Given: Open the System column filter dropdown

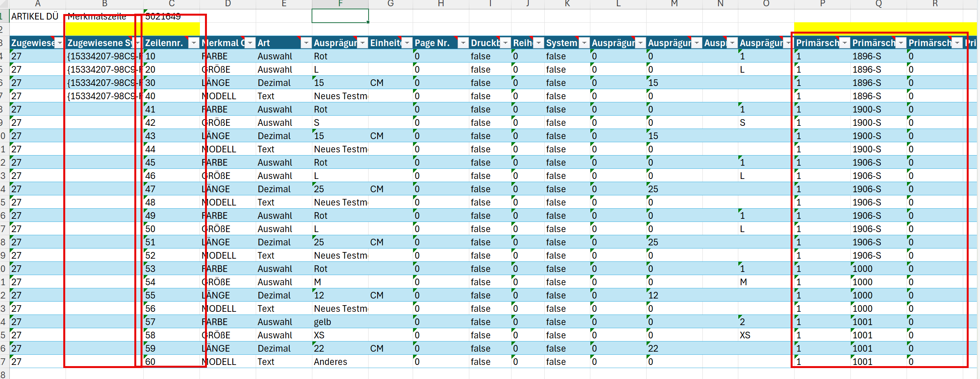Looking at the screenshot, I should click(584, 43).
